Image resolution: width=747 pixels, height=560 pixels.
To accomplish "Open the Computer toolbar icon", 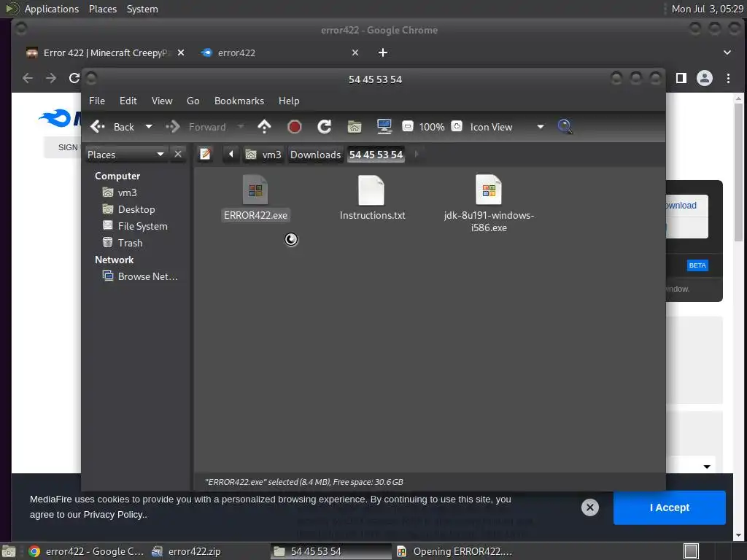I will click(384, 127).
